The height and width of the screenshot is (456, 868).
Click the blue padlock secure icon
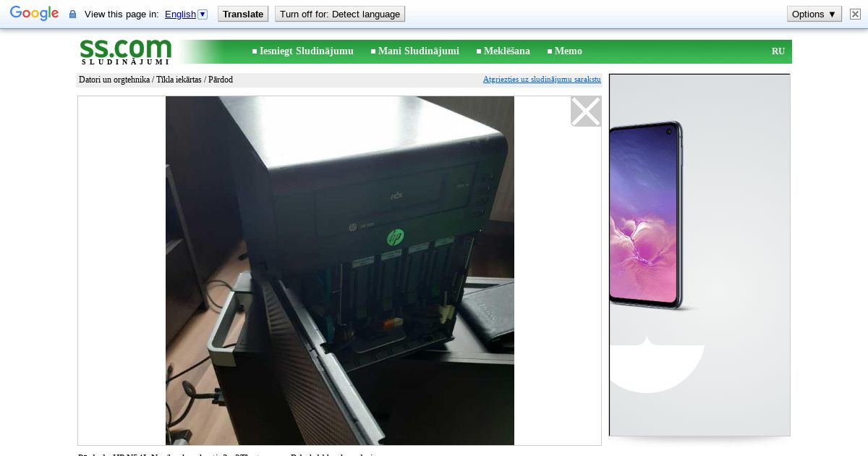pyautogui.click(x=72, y=14)
